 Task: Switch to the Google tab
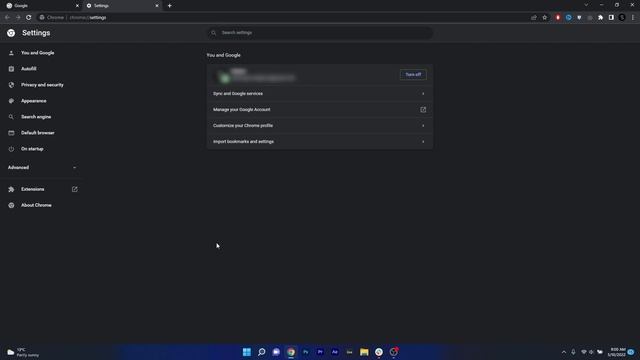41,6
